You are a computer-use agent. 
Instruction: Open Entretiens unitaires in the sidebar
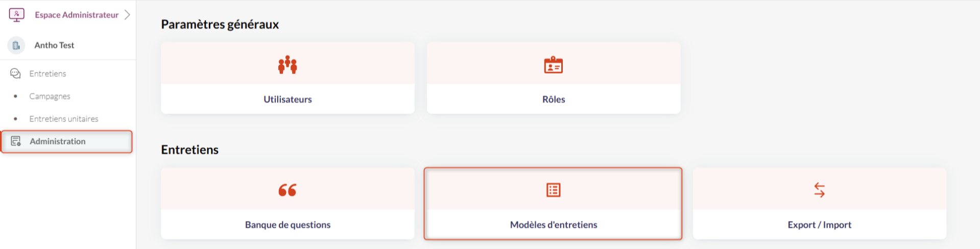click(x=64, y=119)
